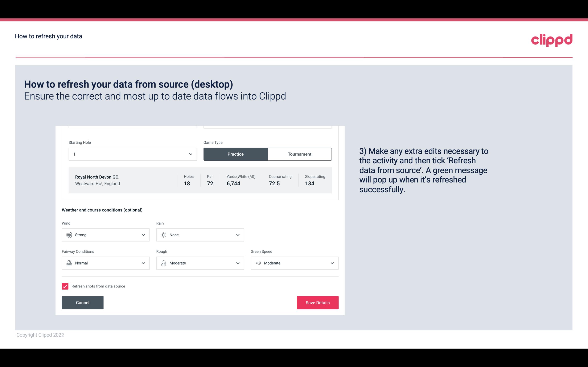Toggle Practice game type selection
This screenshot has height=367, width=588.
235,154
